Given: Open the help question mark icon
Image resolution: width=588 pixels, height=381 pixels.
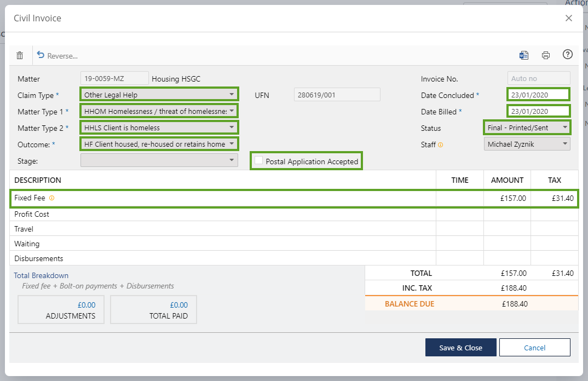Looking at the screenshot, I should pyautogui.click(x=568, y=54).
